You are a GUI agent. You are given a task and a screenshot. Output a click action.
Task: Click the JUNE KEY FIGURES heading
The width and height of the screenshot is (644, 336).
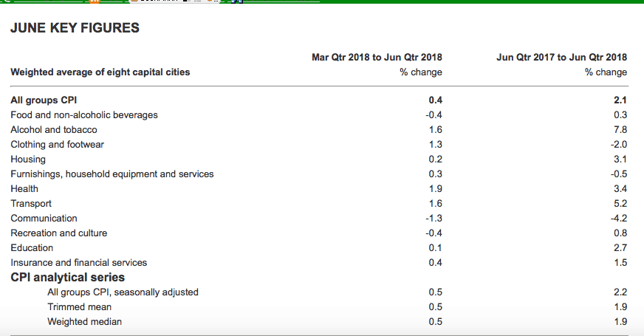[x=75, y=29]
